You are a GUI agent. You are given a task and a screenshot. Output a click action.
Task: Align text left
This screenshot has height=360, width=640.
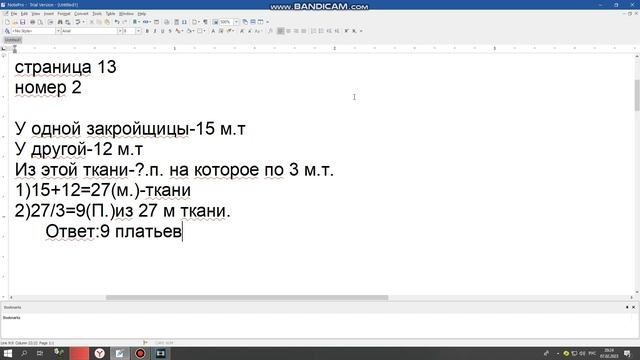pyautogui.click(x=281, y=31)
